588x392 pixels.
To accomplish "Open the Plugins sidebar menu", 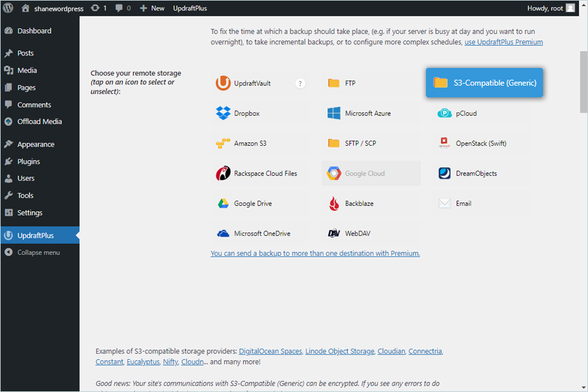I will (x=40, y=161).
